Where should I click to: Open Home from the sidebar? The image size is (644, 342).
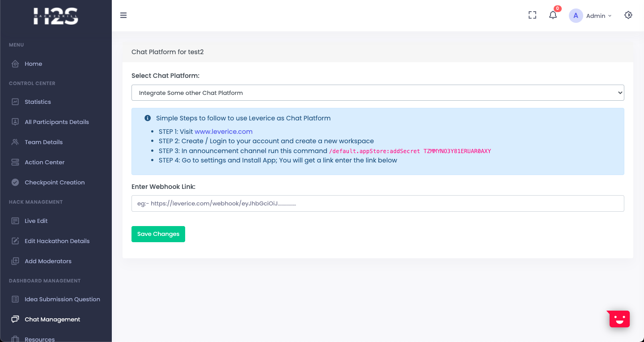[x=33, y=64]
